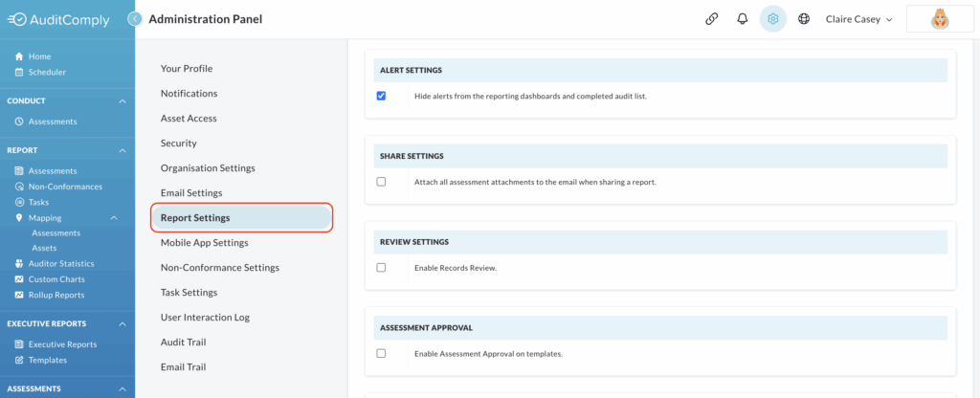The height and width of the screenshot is (398, 980).
Task: Open Custom Charts in the sidebar
Action: (50, 279)
